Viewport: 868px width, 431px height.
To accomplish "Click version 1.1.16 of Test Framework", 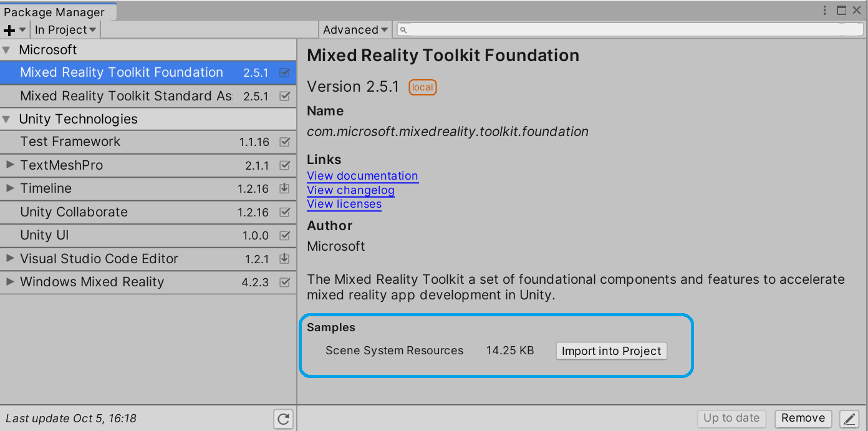I will click(x=254, y=142).
